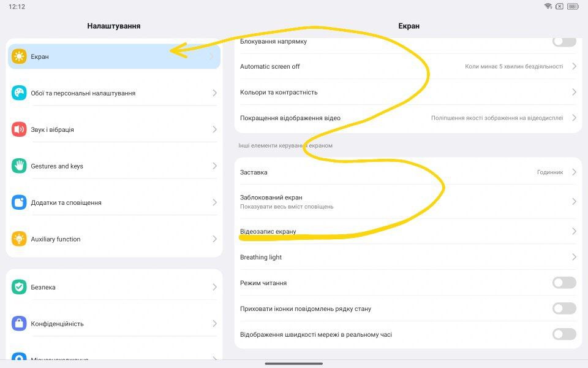Open Breathing light chevron arrow
The image size is (588, 368).
574,257
